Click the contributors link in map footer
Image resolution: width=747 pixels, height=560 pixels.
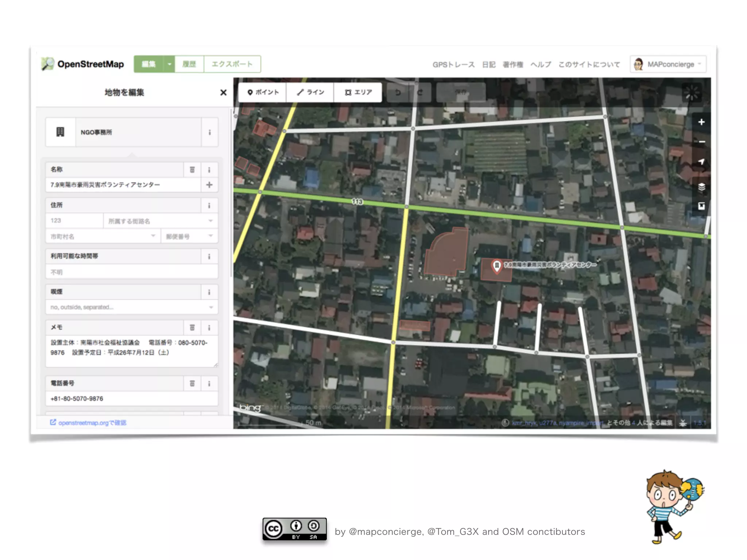point(557,423)
